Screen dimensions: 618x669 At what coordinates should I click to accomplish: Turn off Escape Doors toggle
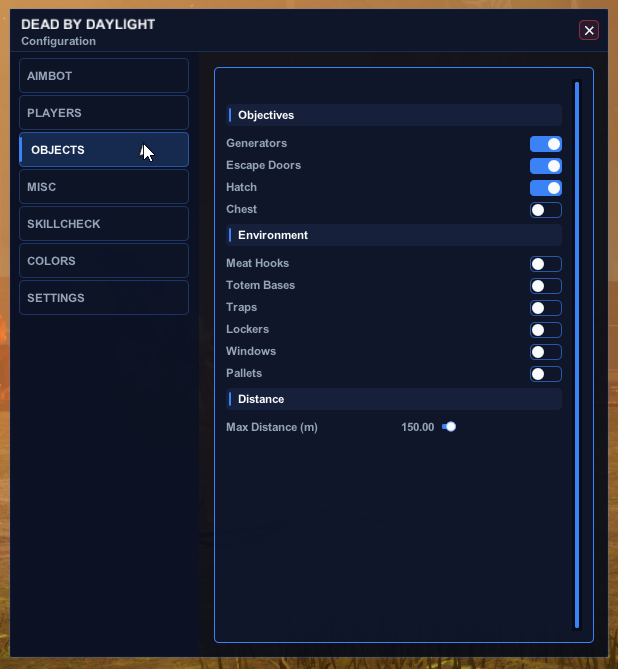tap(545, 166)
